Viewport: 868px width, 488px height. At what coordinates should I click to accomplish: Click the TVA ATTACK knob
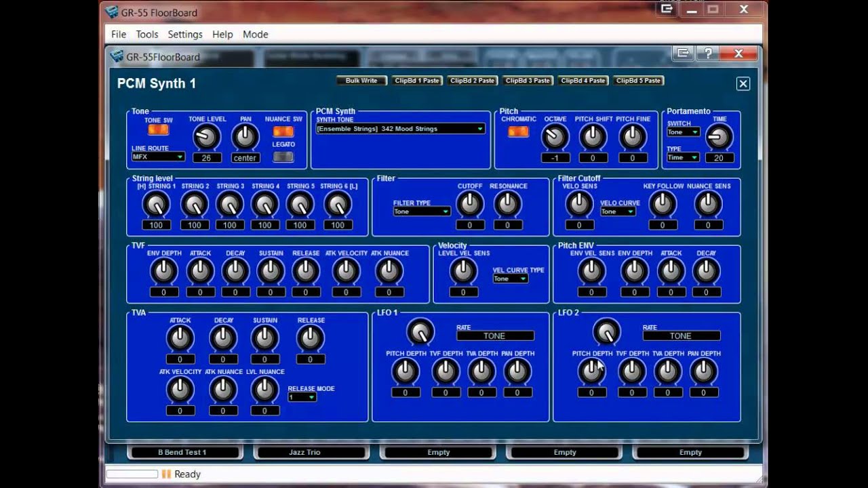pos(180,338)
